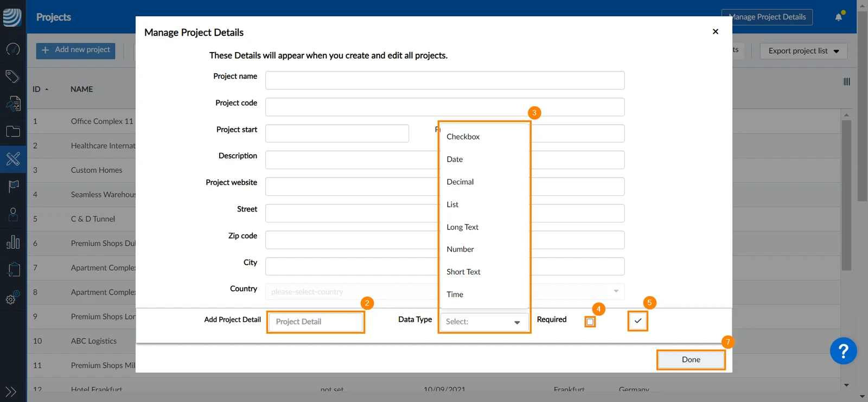Open the tags icon in sidebar

point(12,76)
